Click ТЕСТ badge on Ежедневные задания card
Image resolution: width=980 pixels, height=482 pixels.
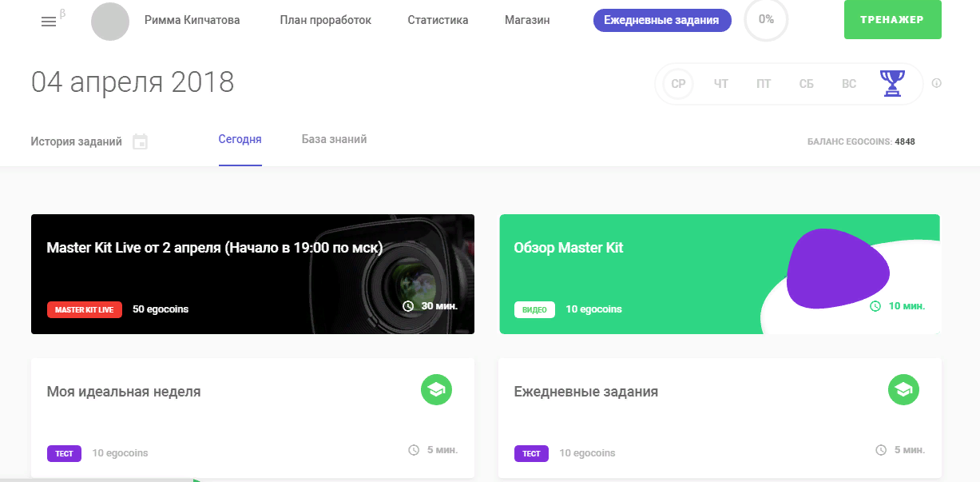[531, 453]
